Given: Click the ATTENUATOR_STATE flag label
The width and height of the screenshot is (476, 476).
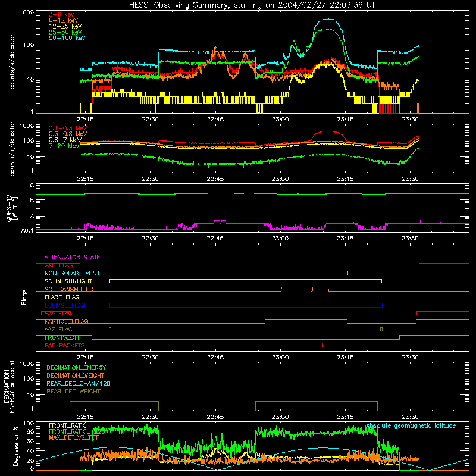Looking at the screenshot, I should tap(72, 257).
